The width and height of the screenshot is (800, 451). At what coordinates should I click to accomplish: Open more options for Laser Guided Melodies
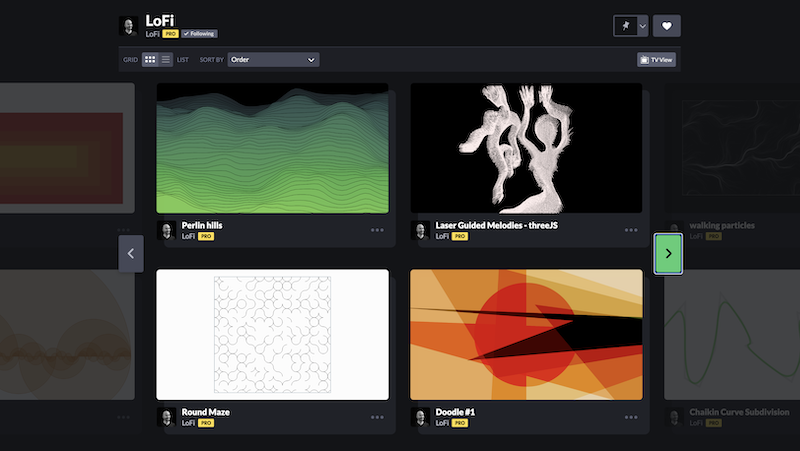tap(631, 230)
